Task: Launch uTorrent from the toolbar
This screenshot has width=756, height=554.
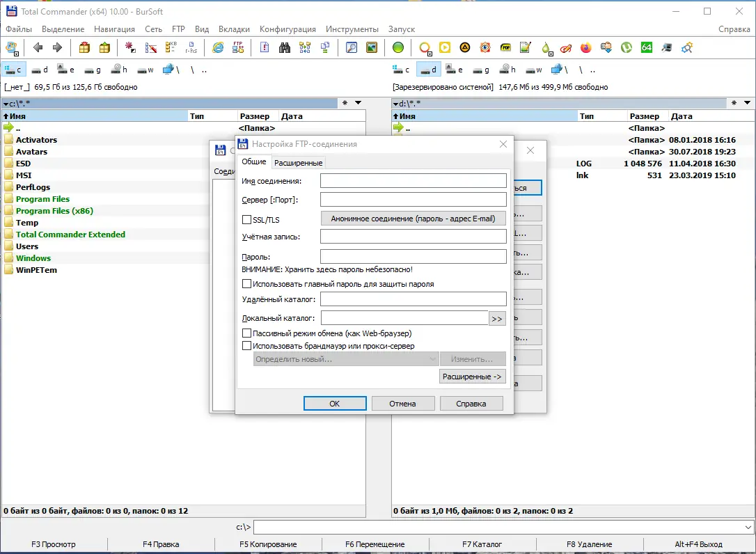Action: (x=627, y=47)
